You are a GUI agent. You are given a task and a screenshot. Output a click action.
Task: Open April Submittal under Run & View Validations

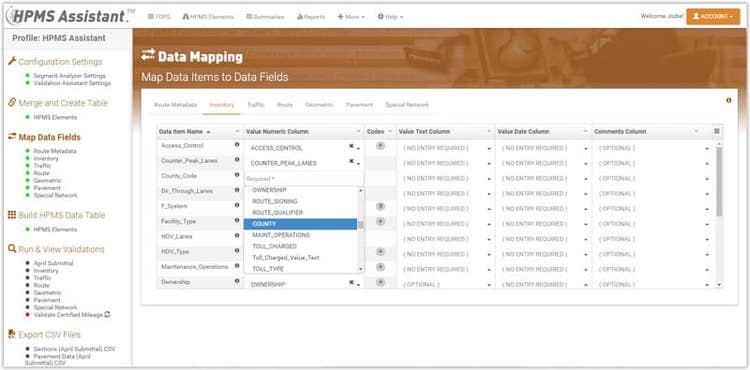click(x=53, y=263)
